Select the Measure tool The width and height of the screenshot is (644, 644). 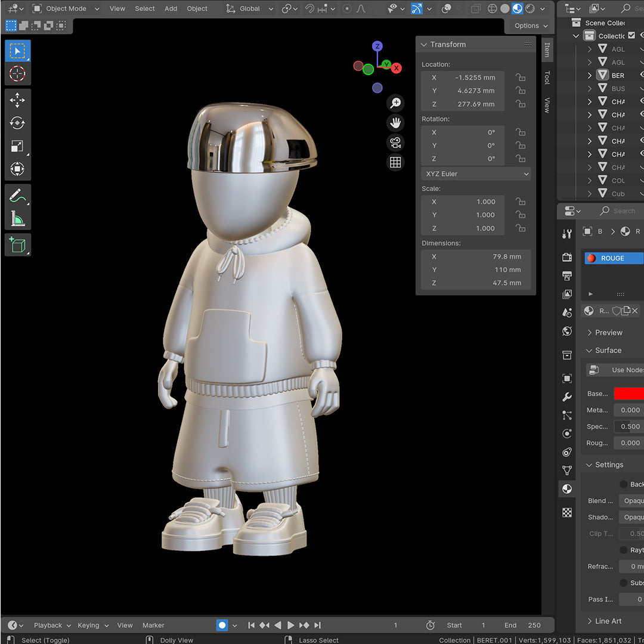(17, 218)
